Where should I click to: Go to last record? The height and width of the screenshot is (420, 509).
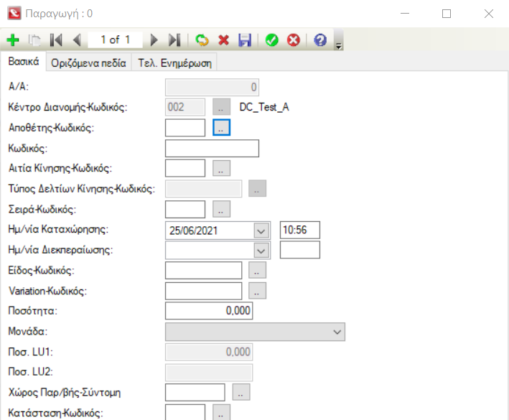tap(174, 40)
